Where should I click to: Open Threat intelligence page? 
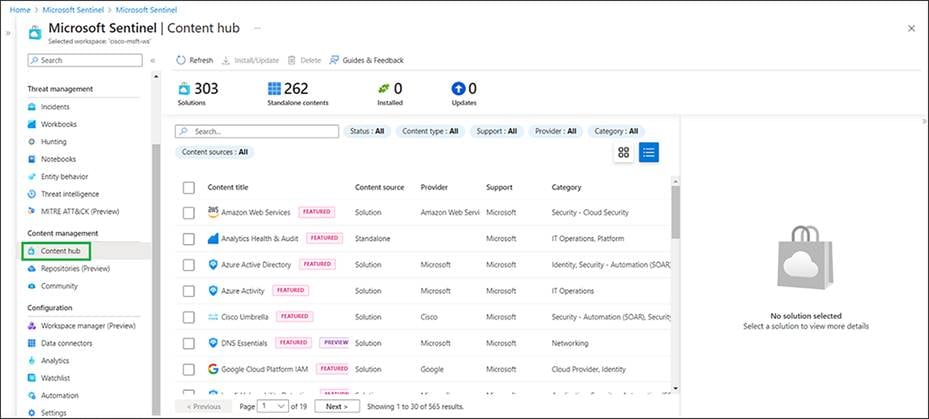70,194
